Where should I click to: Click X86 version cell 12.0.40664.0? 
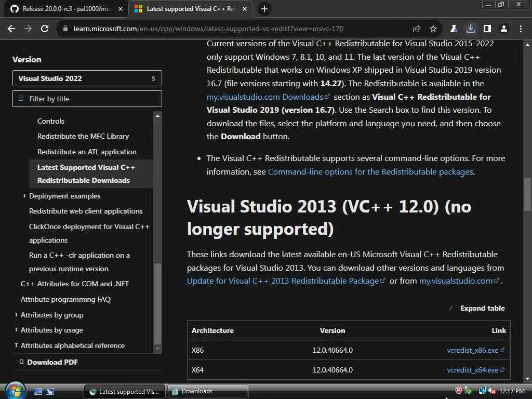pyautogui.click(x=332, y=350)
